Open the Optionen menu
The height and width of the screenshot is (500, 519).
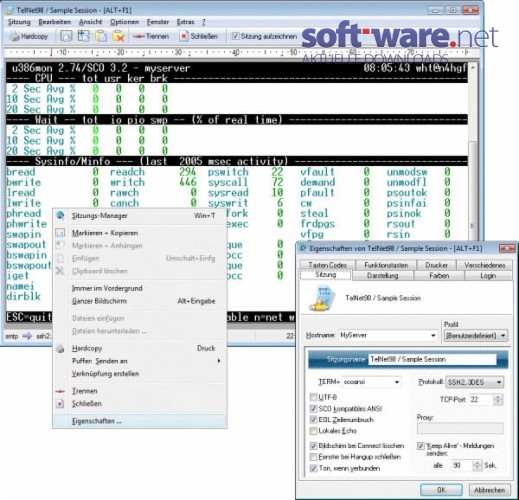click(x=124, y=22)
